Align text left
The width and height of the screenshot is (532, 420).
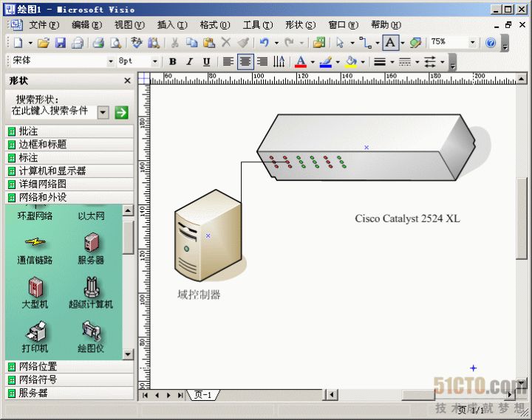click(x=228, y=62)
